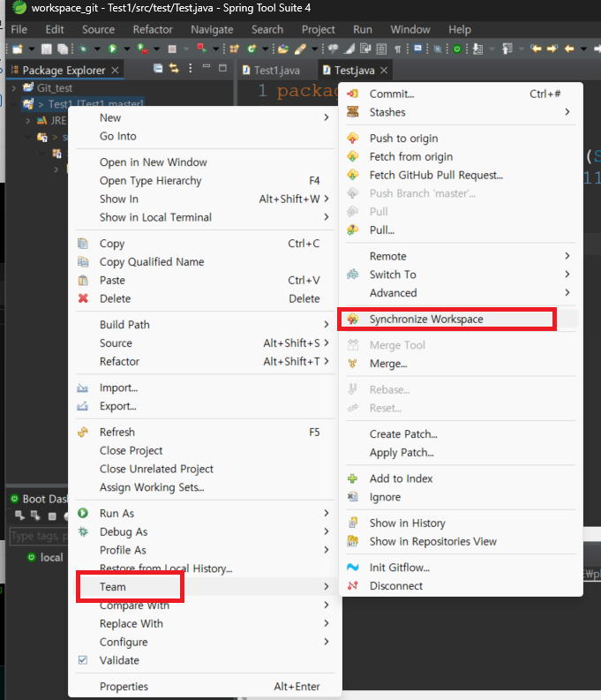
Task: Select Copy Qualified Name
Action: click(205, 261)
